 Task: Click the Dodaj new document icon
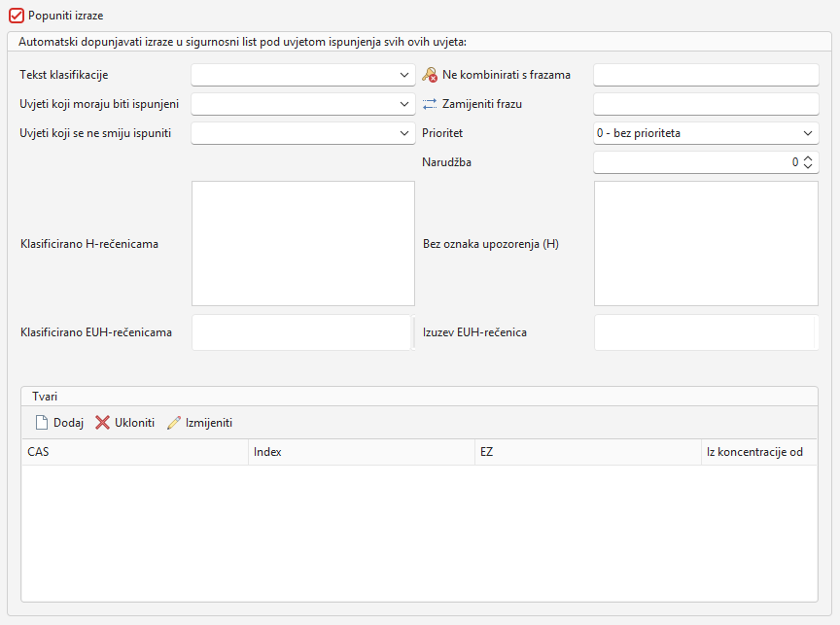(41, 423)
